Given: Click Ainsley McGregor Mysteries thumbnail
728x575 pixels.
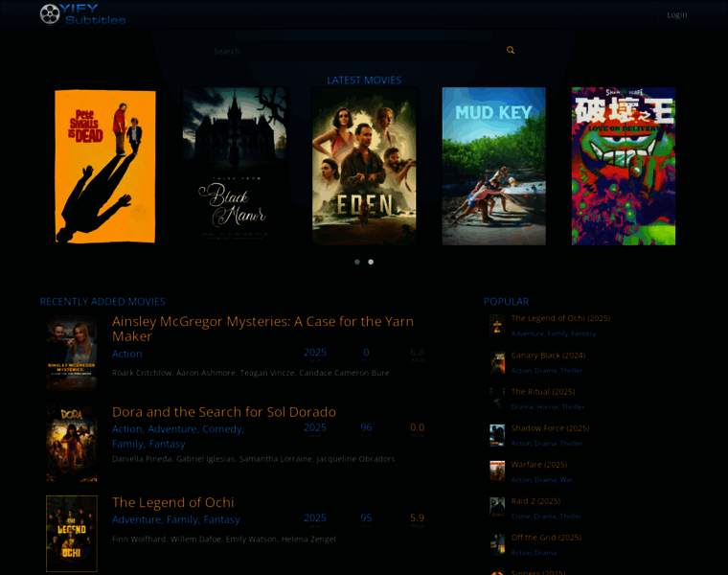Looking at the screenshot, I should point(72,353).
